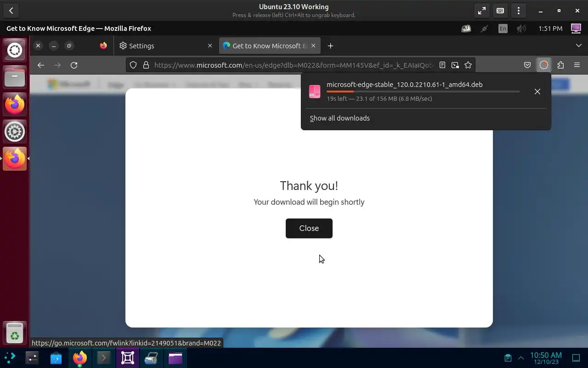Click the download progress bar
Screen dimensions: 588x368
pos(423,92)
